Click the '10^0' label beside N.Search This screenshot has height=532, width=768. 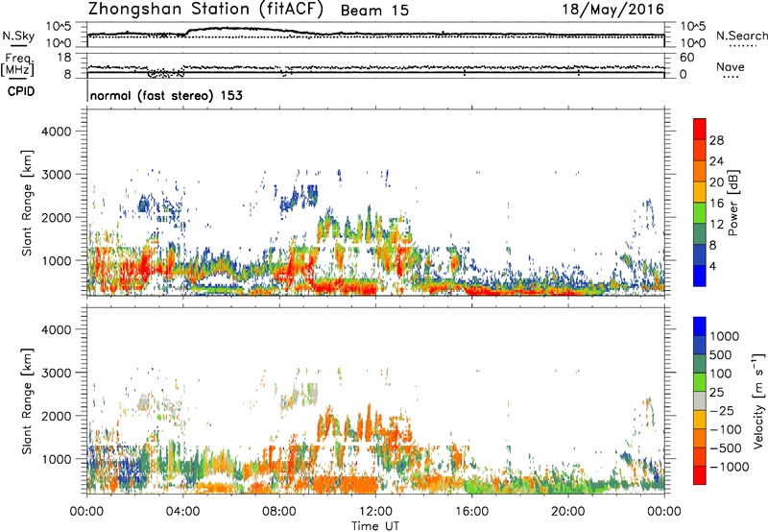click(693, 43)
